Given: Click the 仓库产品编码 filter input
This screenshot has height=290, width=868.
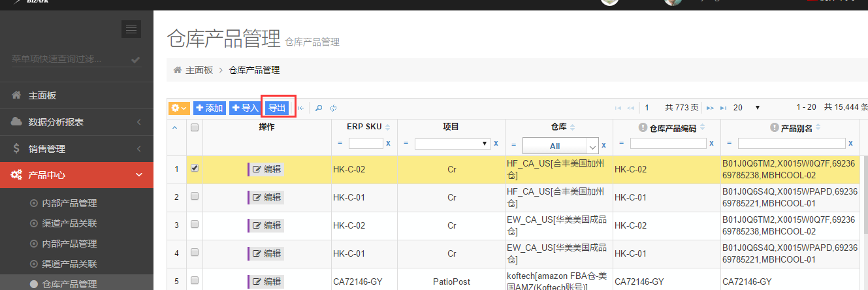Looking at the screenshot, I should (x=668, y=143).
